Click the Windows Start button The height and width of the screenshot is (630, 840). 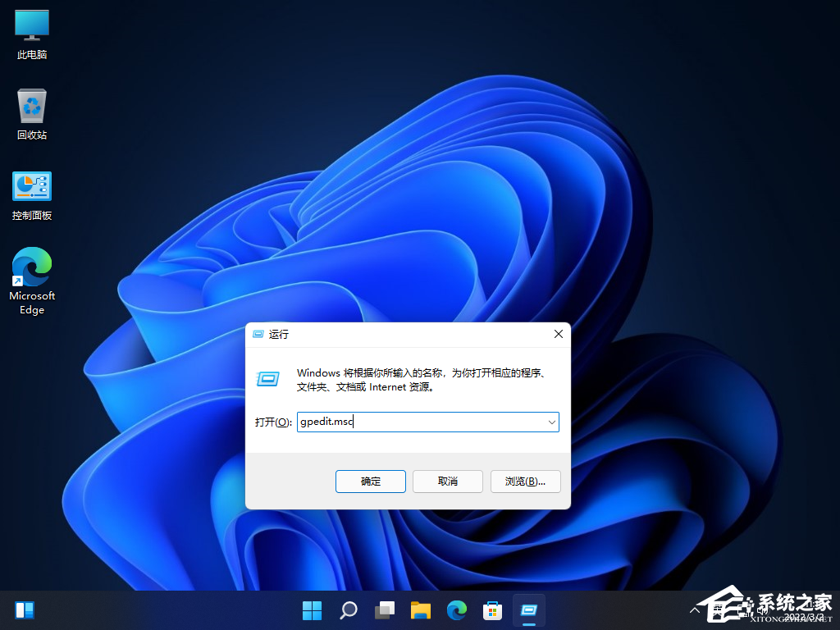point(312,610)
